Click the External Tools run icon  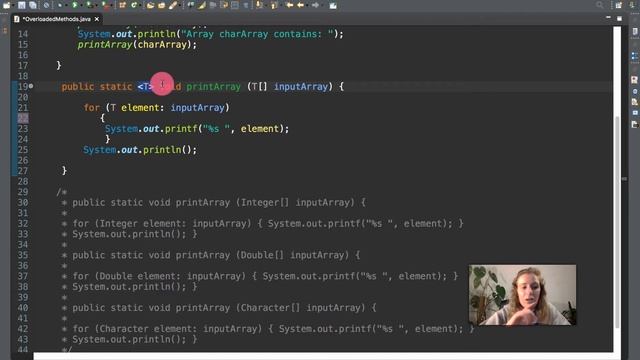[105, 5]
